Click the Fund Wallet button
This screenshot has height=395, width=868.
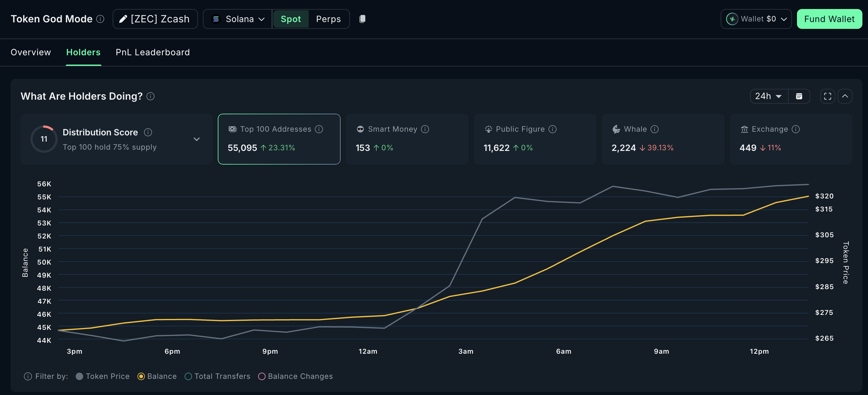[x=829, y=19]
